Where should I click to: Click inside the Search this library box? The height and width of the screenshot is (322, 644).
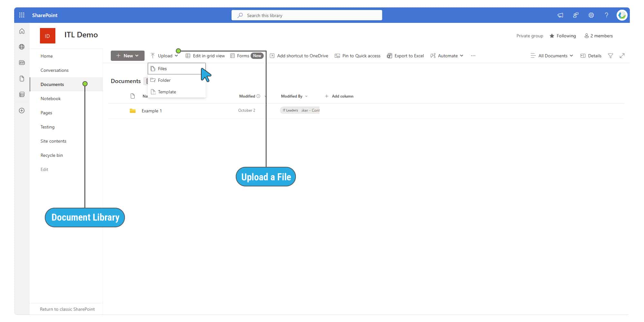(x=306, y=15)
